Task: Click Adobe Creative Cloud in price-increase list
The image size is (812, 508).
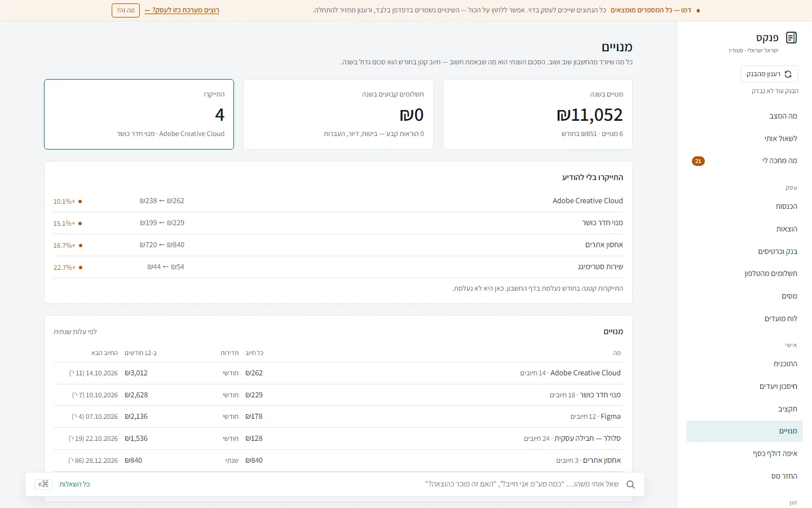Action: click(x=588, y=201)
